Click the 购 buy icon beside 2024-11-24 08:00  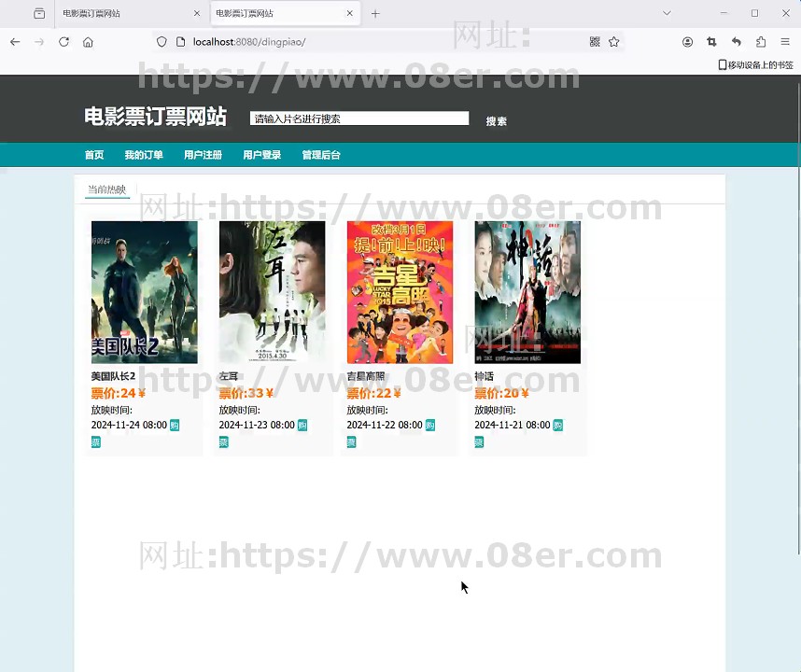pyautogui.click(x=175, y=426)
